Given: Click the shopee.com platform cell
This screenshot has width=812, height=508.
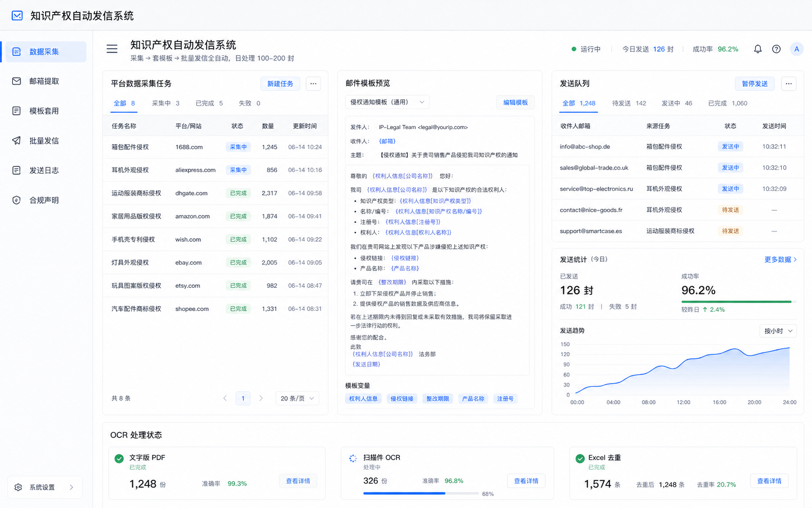Looking at the screenshot, I should coord(192,309).
